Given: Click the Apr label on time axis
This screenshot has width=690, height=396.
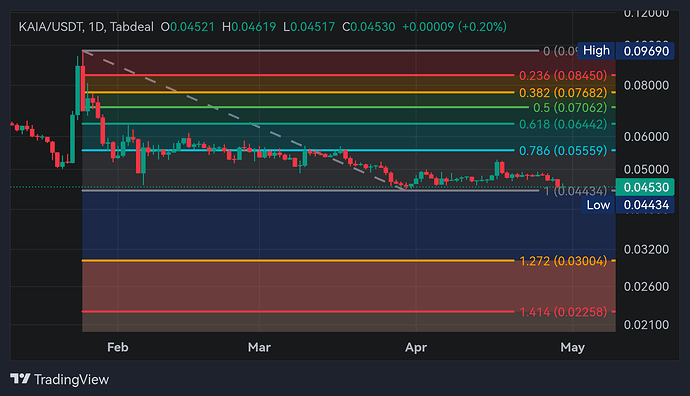Looking at the screenshot, I should 416,348.
